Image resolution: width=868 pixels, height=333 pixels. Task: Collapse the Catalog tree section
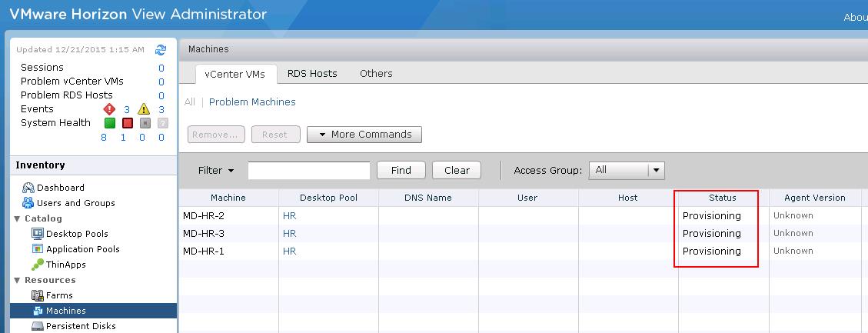pyautogui.click(x=18, y=218)
